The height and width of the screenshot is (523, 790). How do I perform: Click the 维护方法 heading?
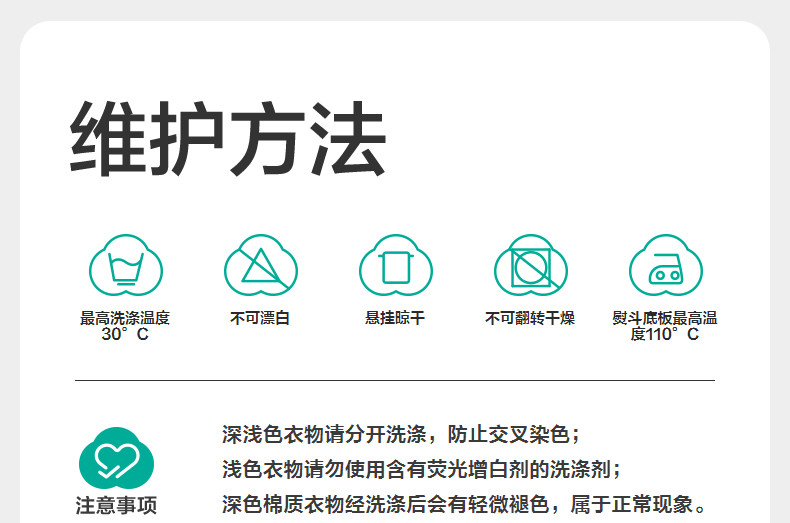coord(228,139)
